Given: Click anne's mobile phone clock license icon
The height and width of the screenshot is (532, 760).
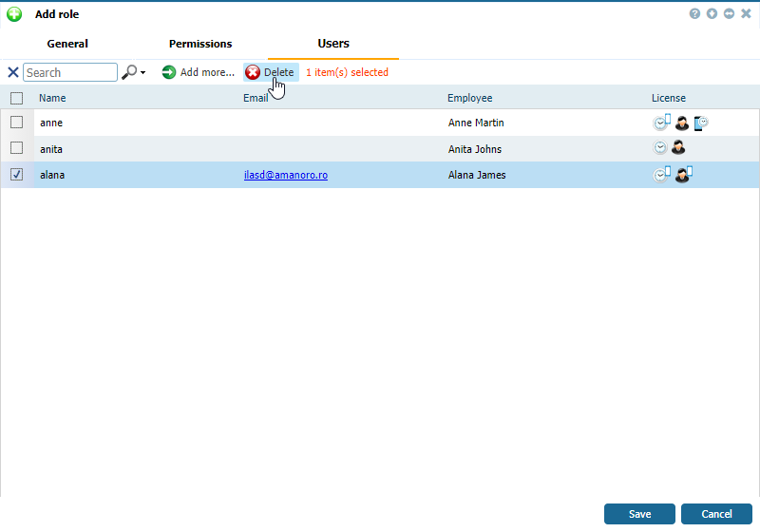Looking at the screenshot, I should 701,123.
